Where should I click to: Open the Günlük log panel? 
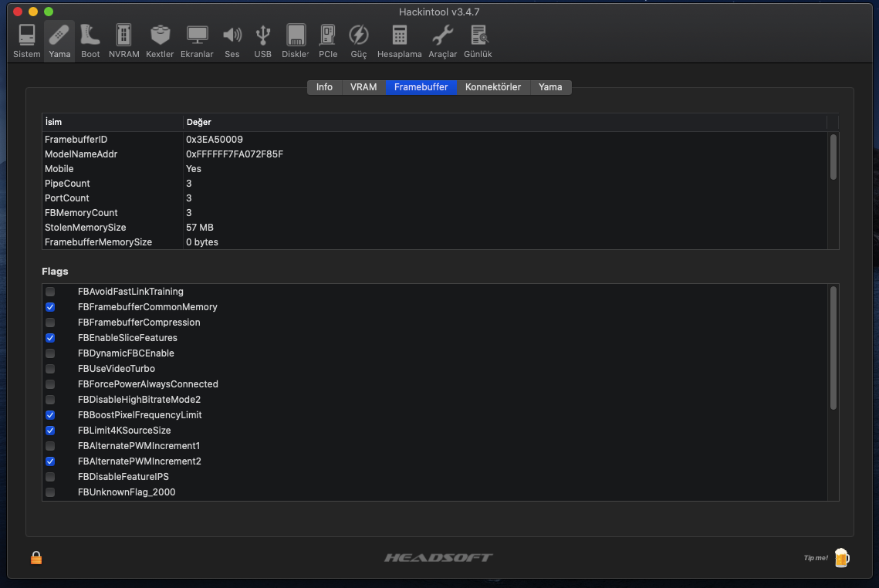(x=478, y=40)
